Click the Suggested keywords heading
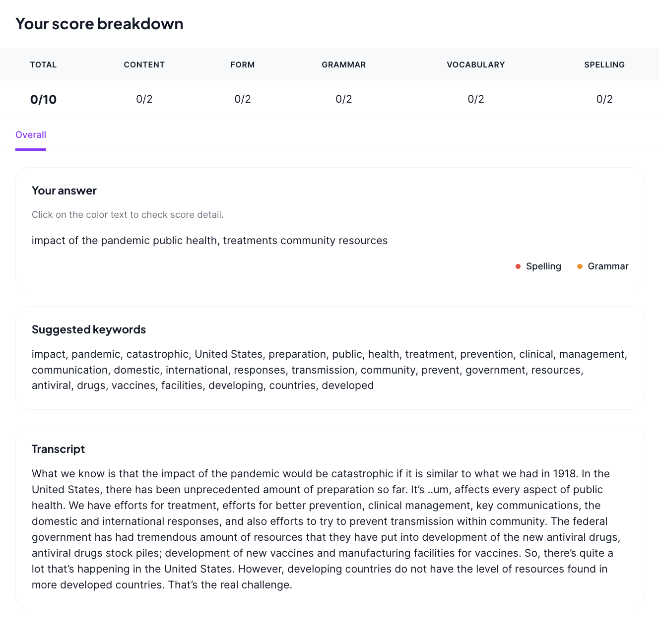Viewport: 659px width, 644px height. point(89,329)
